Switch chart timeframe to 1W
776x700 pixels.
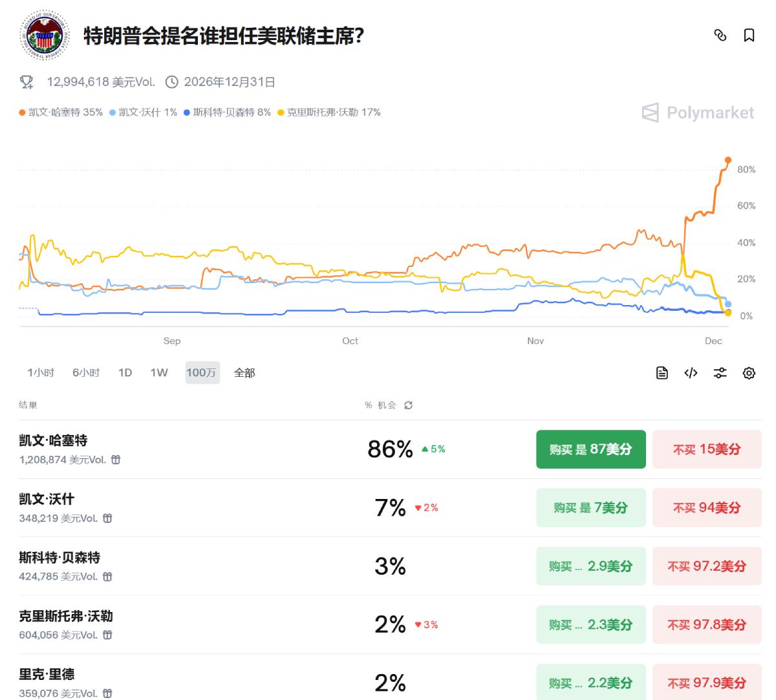158,373
